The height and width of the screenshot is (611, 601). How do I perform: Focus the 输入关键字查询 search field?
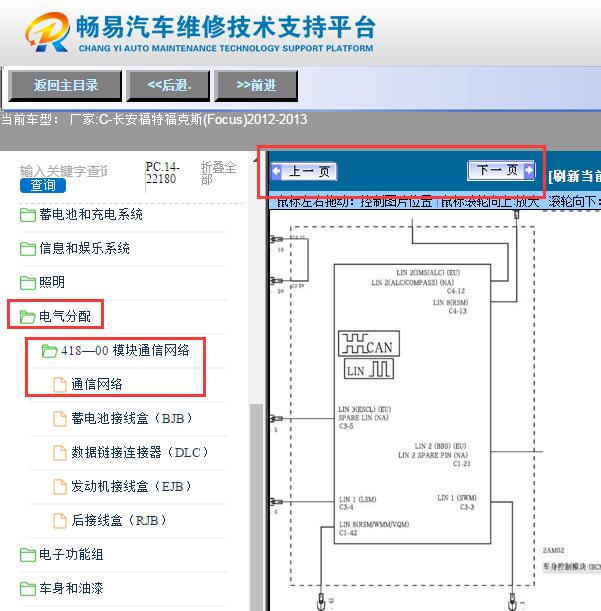click(x=63, y=171)
